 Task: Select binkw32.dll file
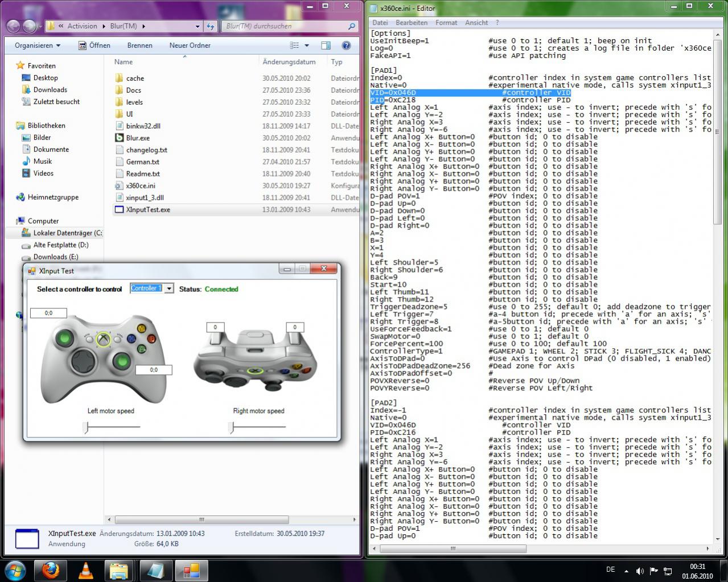(x=143, y=126)
